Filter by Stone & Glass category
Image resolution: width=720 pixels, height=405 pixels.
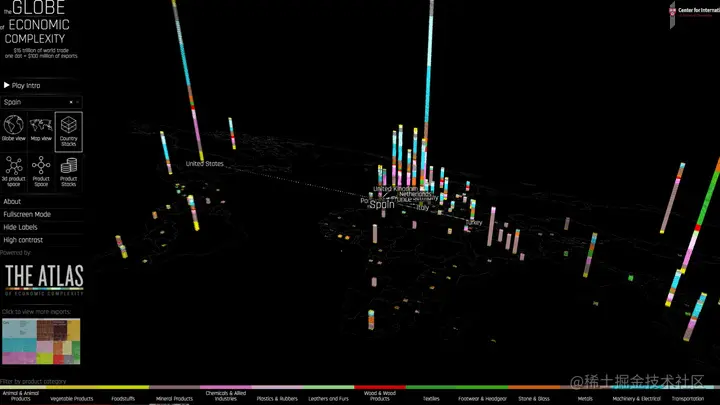tap(534, 399)
